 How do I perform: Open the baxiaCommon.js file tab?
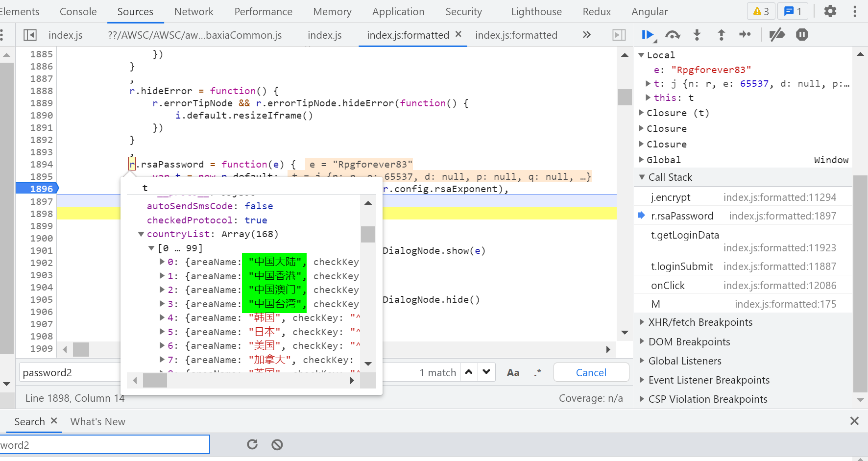pyautogui.click(x=194, y=35)
